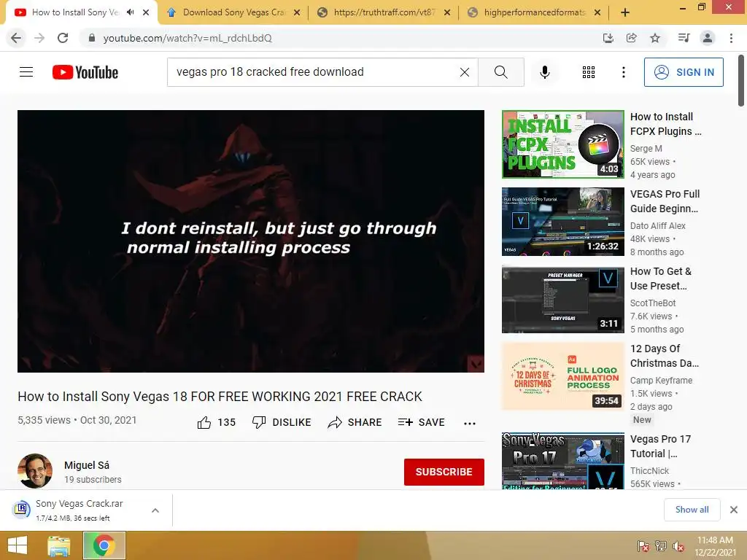Open the 12 Days of Christmas thumbnail

coord(562,376)
